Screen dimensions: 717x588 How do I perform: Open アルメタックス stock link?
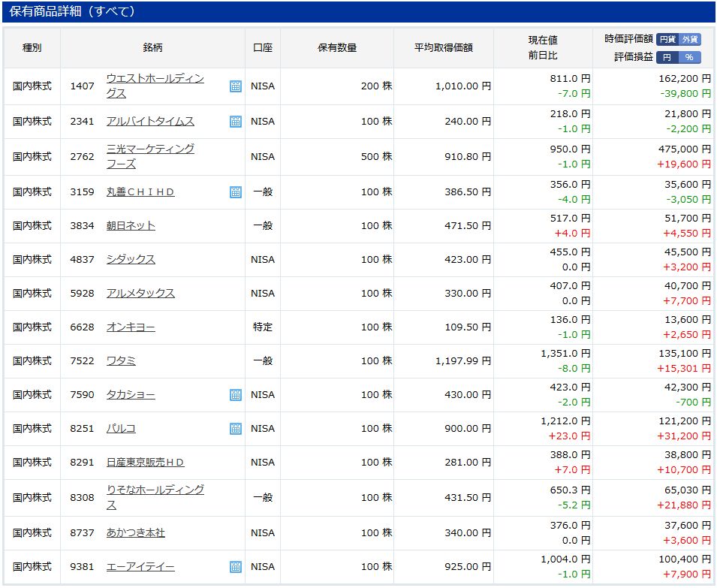click(x=140, y=294)
